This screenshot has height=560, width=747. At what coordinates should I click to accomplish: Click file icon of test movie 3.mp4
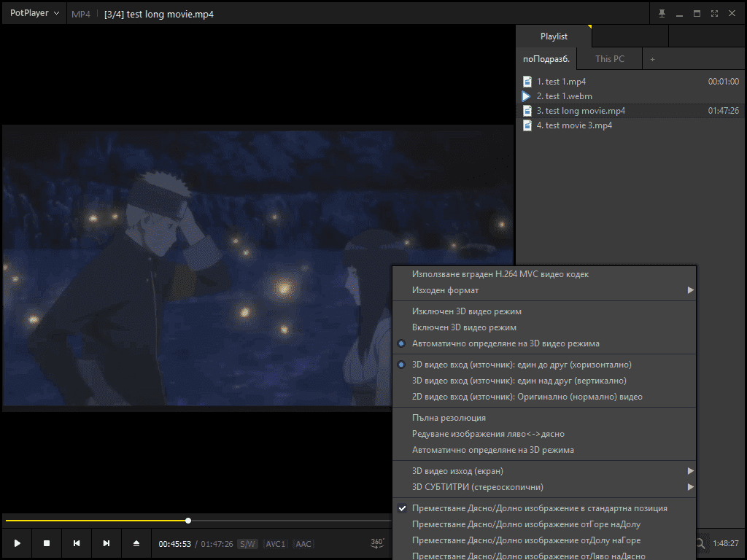[x=527, y=125]
